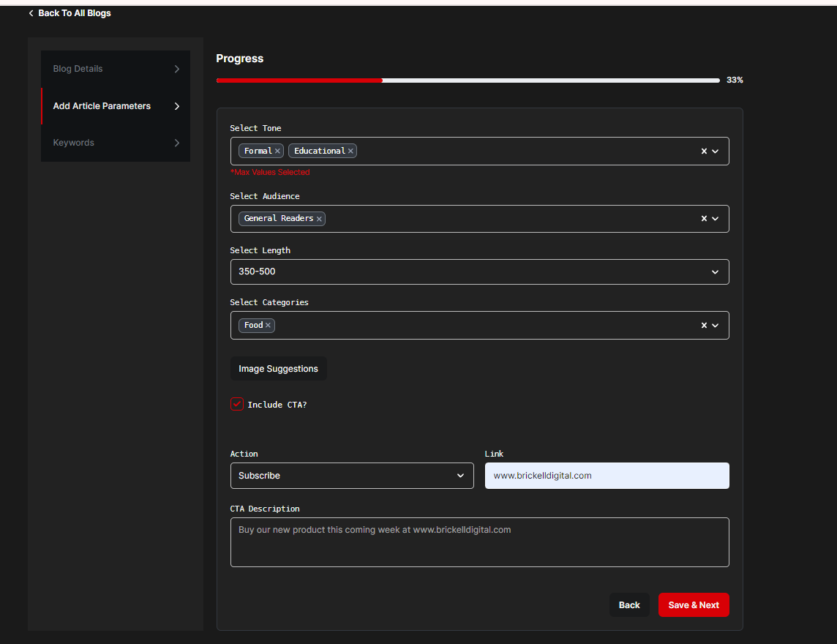Click the Include CTA? label text
This screenshot has width=837, height=644.
[277, 405]
